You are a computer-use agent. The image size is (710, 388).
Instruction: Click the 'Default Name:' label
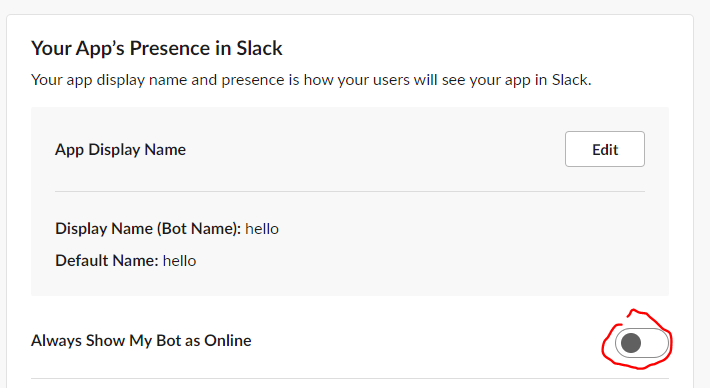107,261
